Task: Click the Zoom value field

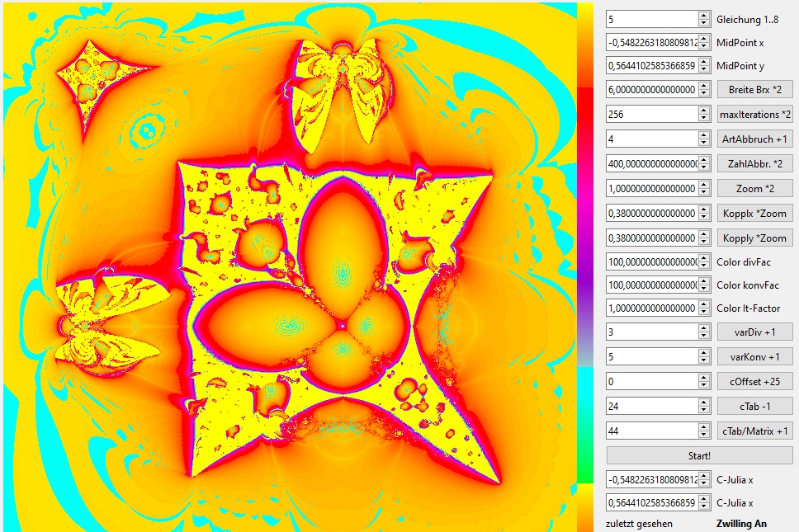Action: pos(652,189)
